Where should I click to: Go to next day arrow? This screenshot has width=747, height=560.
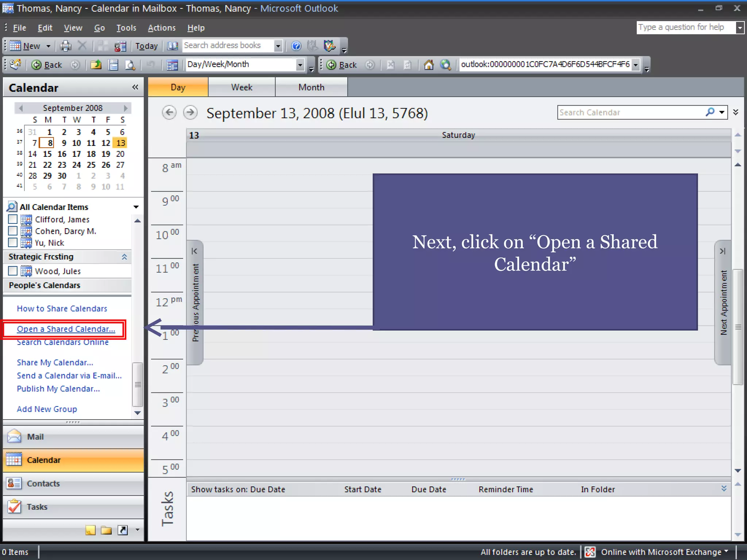190,113
